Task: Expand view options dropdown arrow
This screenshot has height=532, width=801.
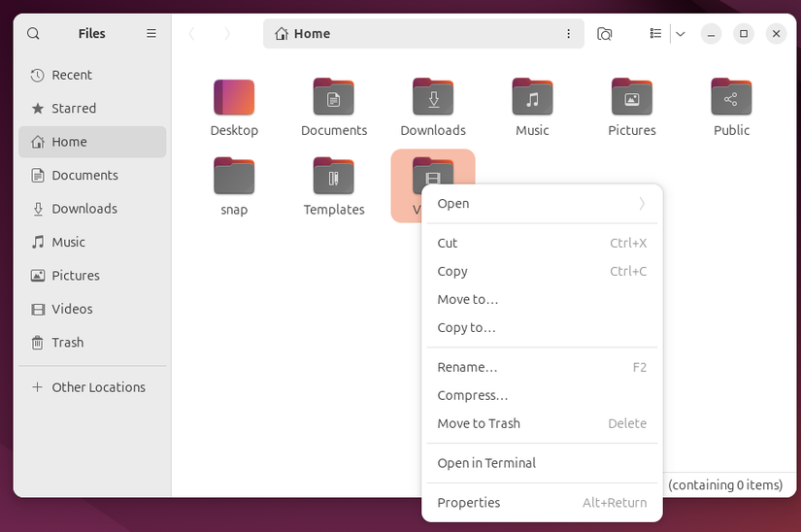Action: [x=680, y=33]
